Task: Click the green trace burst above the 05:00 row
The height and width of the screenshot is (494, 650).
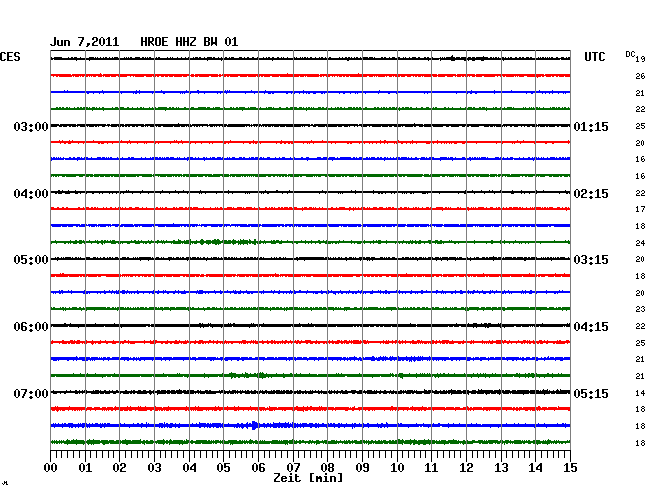Action: (x=216, y=242)
